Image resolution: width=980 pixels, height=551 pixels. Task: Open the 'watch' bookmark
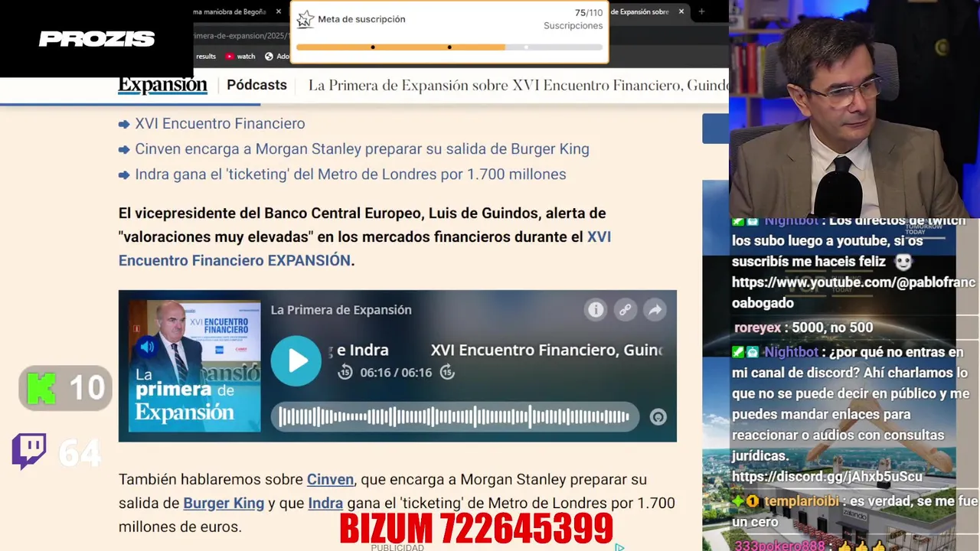point(240,56)
